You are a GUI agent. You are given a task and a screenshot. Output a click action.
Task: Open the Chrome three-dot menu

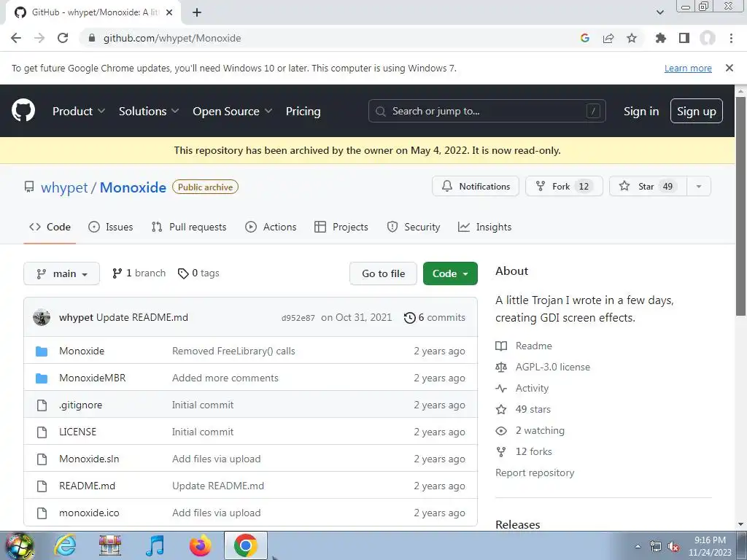731,38
